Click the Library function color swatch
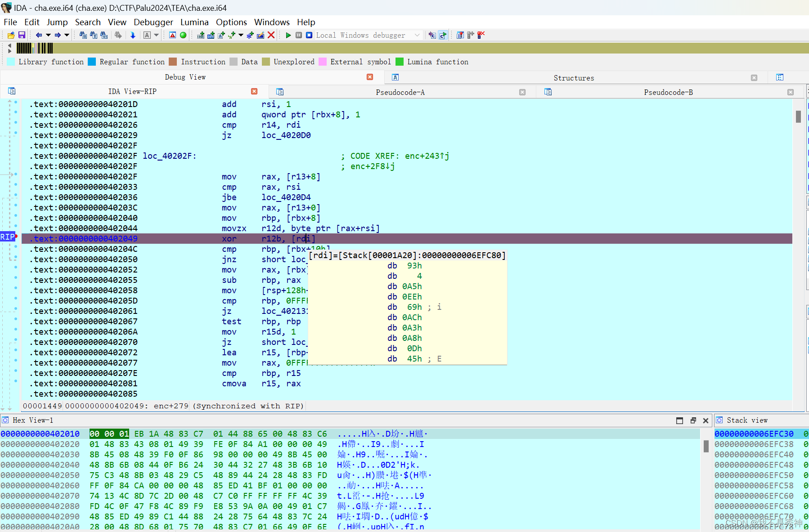The image size is (809, 532). [x=11, y=62]
